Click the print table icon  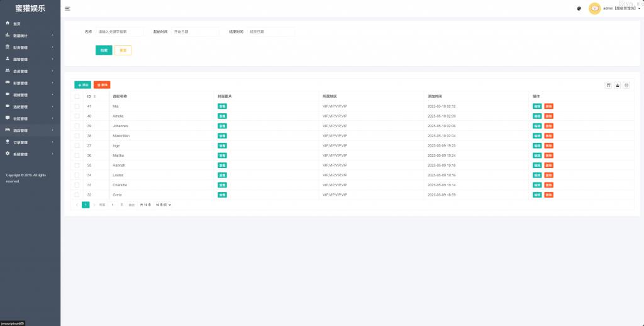pos(626,85)
